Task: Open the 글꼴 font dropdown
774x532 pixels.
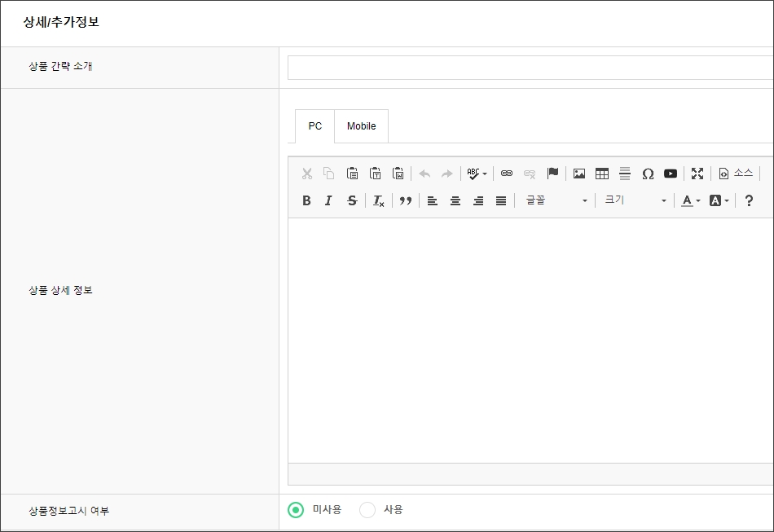Action: 556,200
